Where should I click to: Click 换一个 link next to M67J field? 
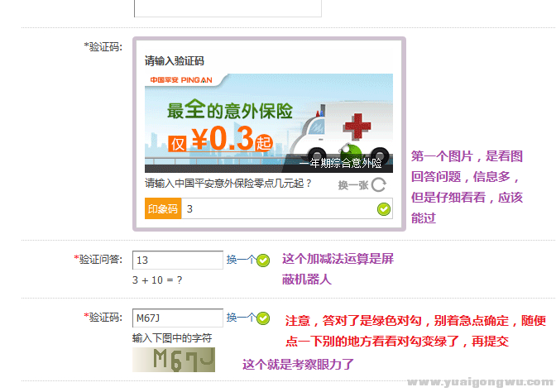pyautogui.click(x=241, y=318)
